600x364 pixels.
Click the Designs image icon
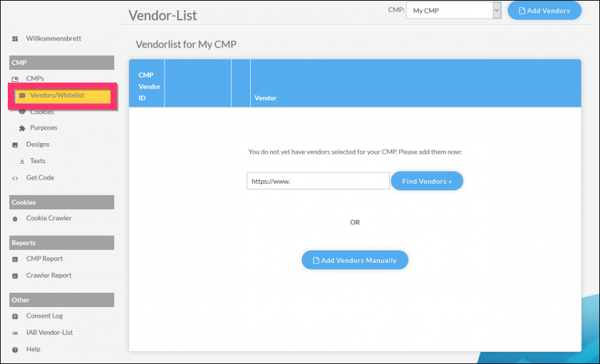tap(15, 145)
